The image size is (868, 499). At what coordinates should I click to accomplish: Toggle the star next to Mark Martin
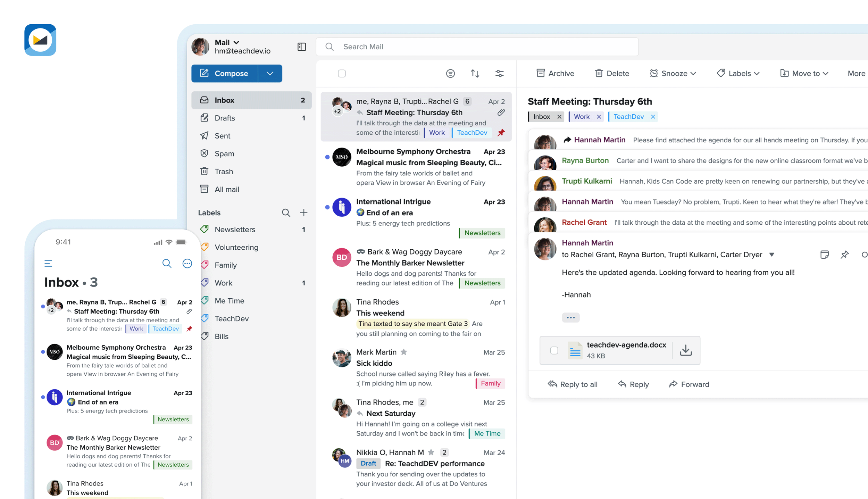point(403,352)
